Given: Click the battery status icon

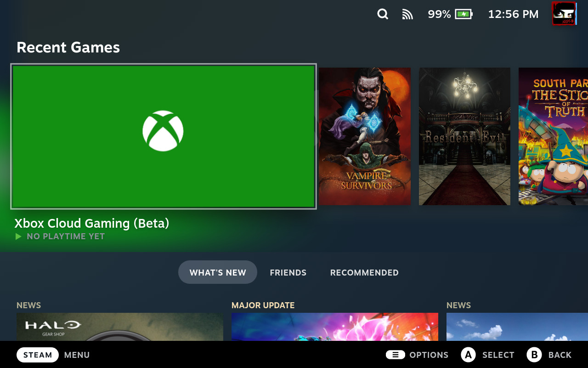Looking at the screenshot, I should coord(464,14).
